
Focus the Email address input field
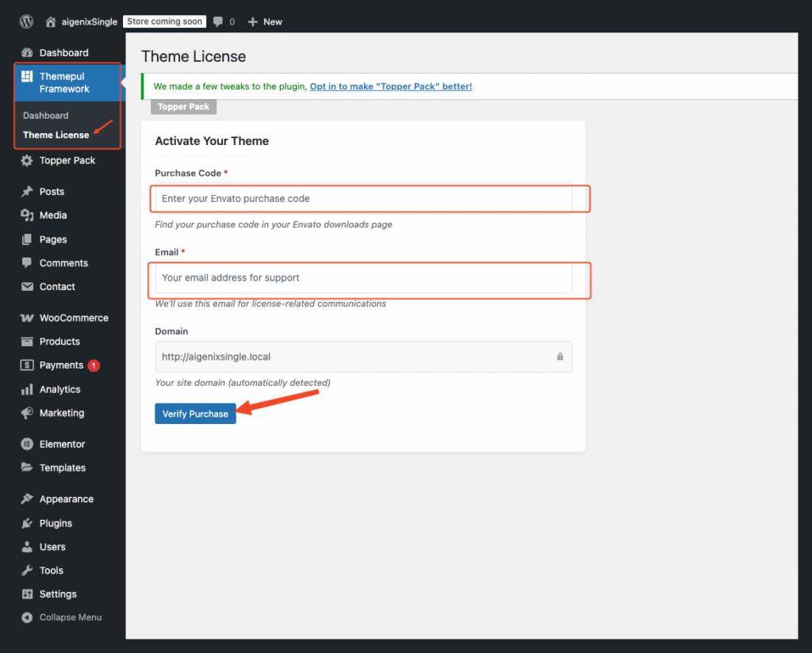tap(363, 277)
